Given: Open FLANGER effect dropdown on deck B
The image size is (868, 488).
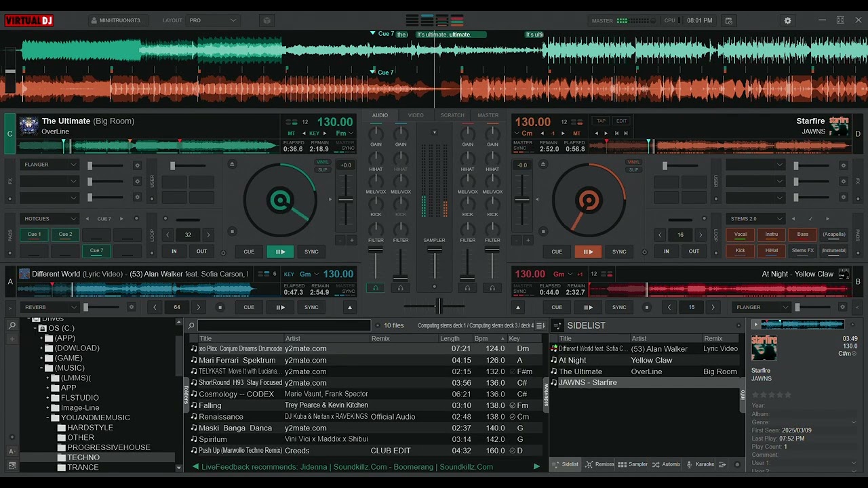Looking at the screenshot, I should coord(762,307).
